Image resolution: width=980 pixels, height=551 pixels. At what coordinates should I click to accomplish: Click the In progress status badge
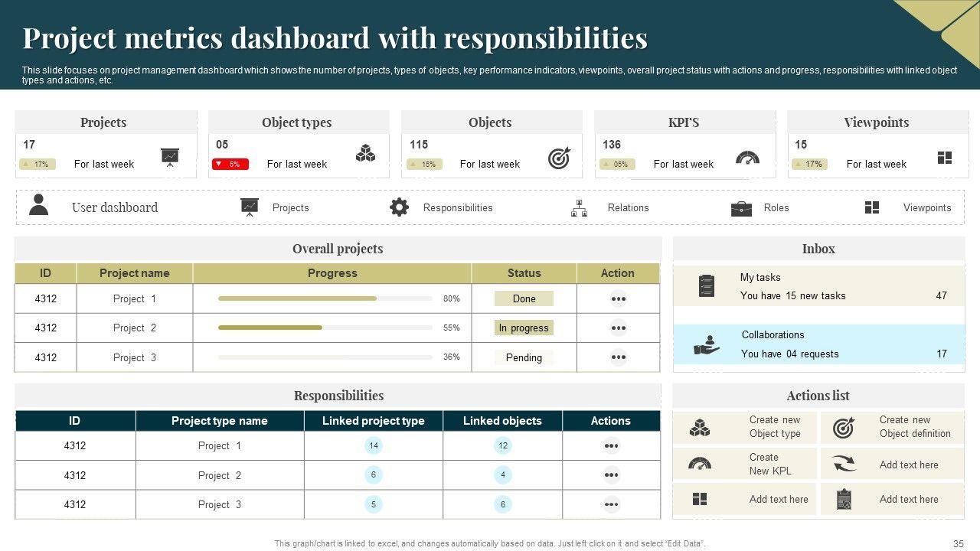click(524, 328)
